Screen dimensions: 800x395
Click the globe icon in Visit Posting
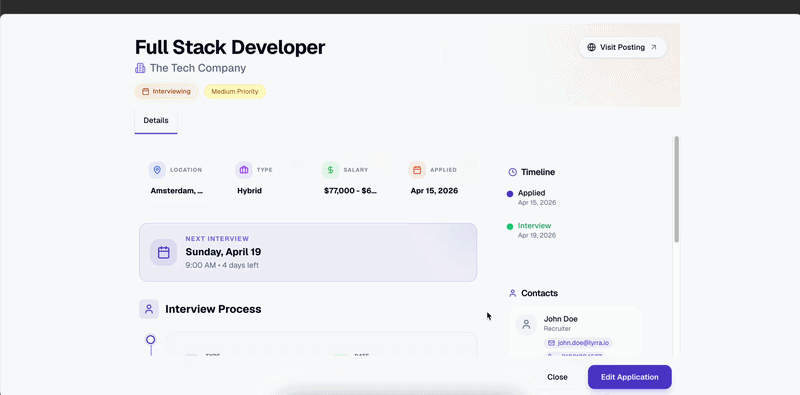tap(591, 47)
